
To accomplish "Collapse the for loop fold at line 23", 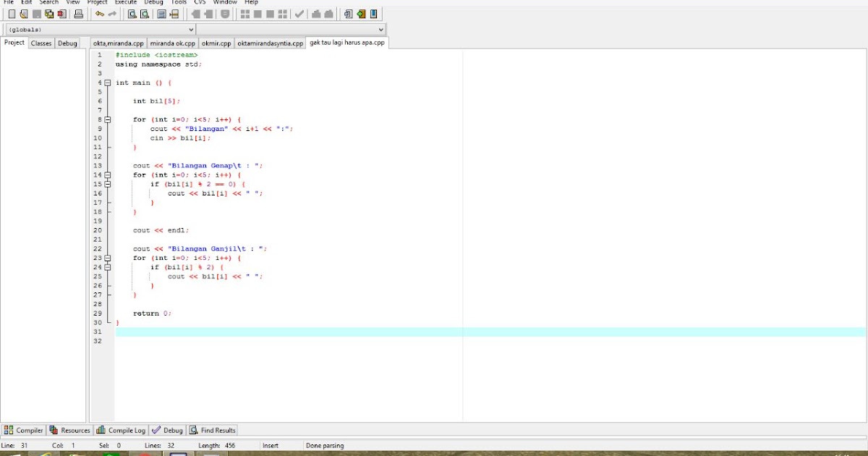I will tap(107, 258).
